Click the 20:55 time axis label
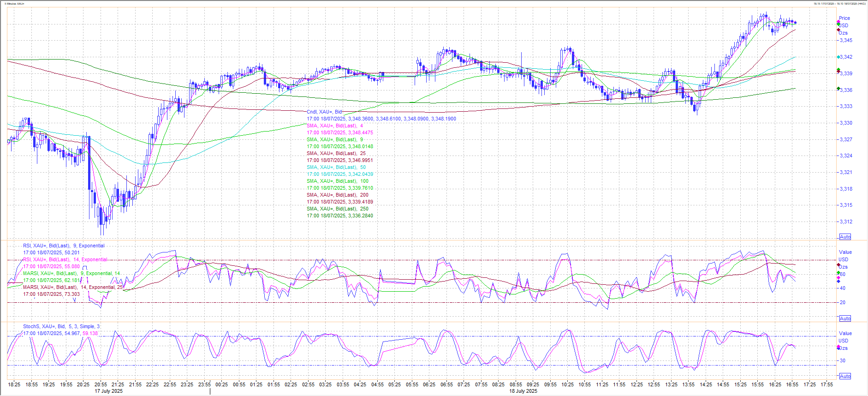The height and width of the screenshot is (396, 868). pyautogui.click(x=101, y=384)
